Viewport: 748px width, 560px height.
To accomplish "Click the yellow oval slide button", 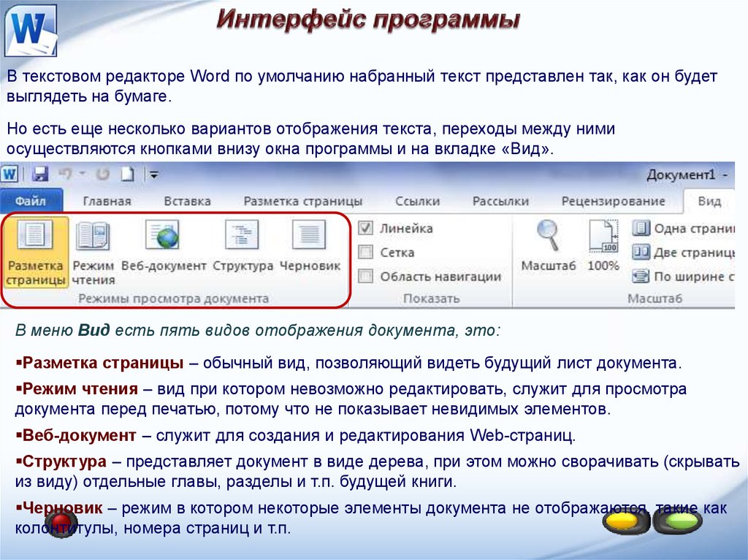I will coord(625,521).
